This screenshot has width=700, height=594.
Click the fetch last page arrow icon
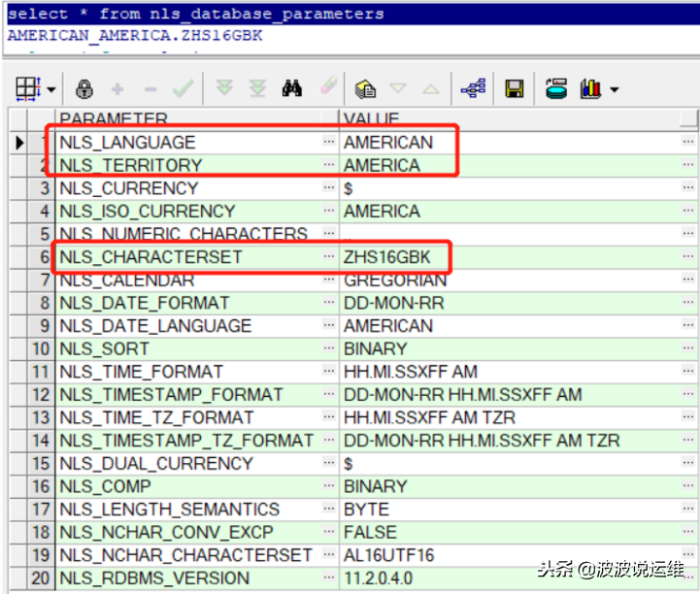coord(257,88)
